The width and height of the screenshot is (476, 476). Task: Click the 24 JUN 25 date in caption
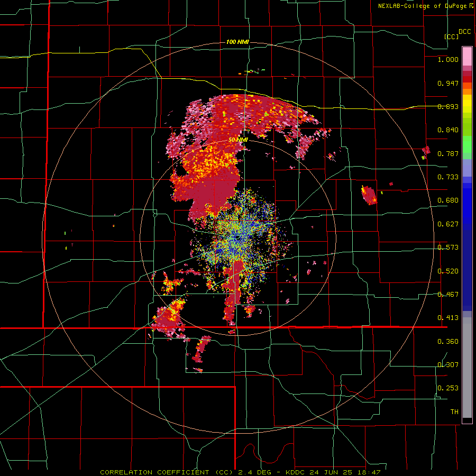[x=331, y=472]
